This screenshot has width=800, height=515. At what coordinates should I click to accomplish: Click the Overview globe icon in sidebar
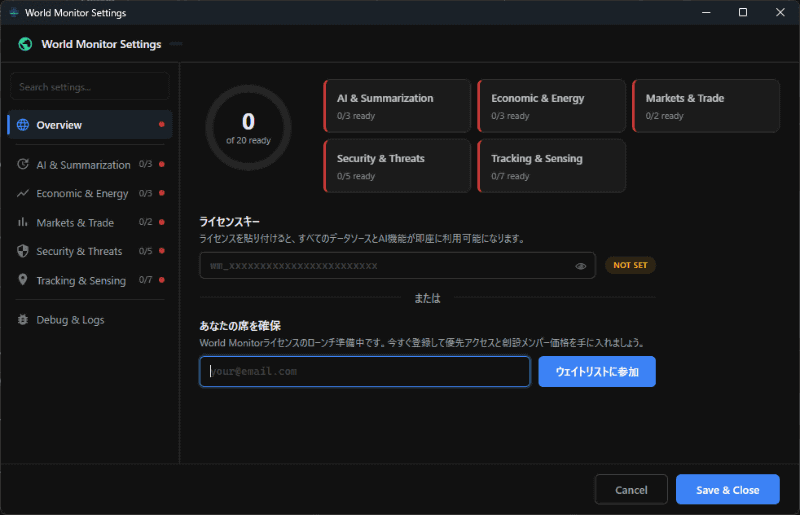[23, 125]
